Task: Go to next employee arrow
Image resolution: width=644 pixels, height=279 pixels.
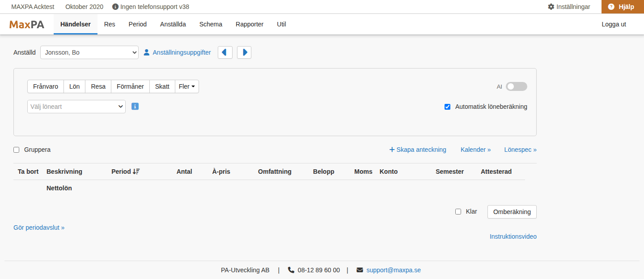Action: click(244, 52)
